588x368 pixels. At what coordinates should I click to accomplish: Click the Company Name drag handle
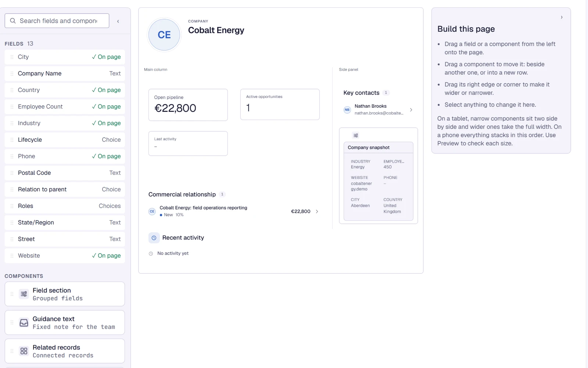(x=12, y=74)
